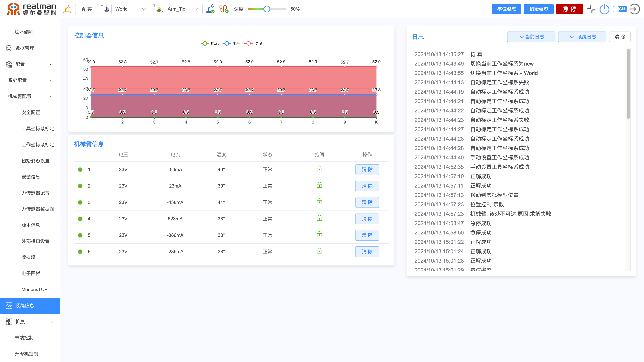Toggle the 真实 mode button

(87, 9)
